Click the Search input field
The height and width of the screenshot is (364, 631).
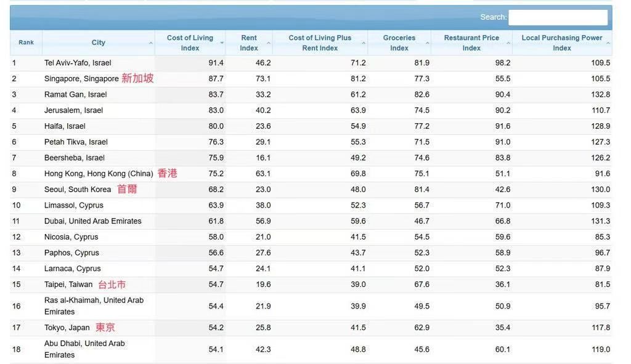click(x=558, y=17)
